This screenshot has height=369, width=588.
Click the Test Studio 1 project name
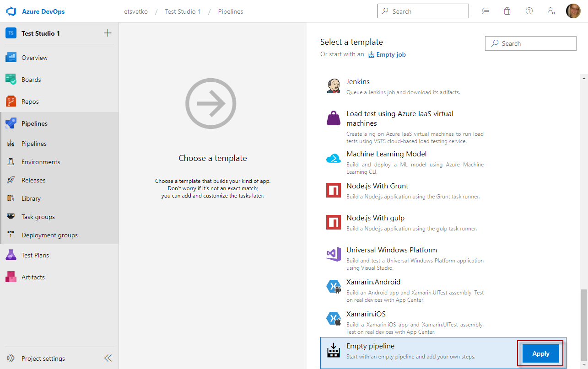tap(41, 33)
